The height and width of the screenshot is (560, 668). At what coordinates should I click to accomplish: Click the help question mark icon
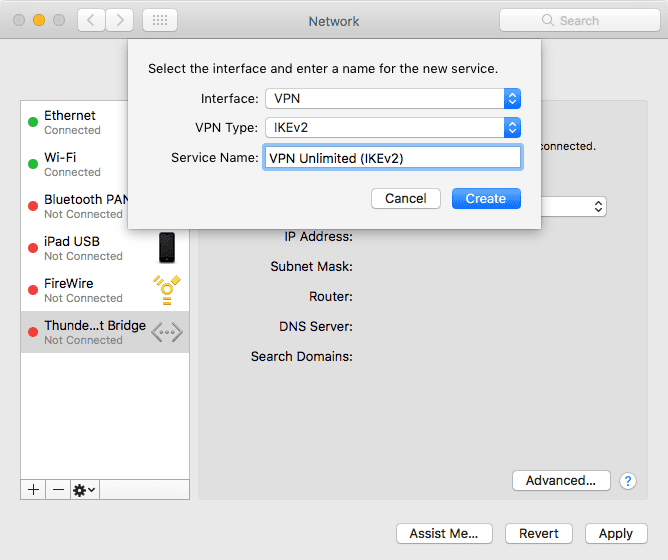coord(628,481)
